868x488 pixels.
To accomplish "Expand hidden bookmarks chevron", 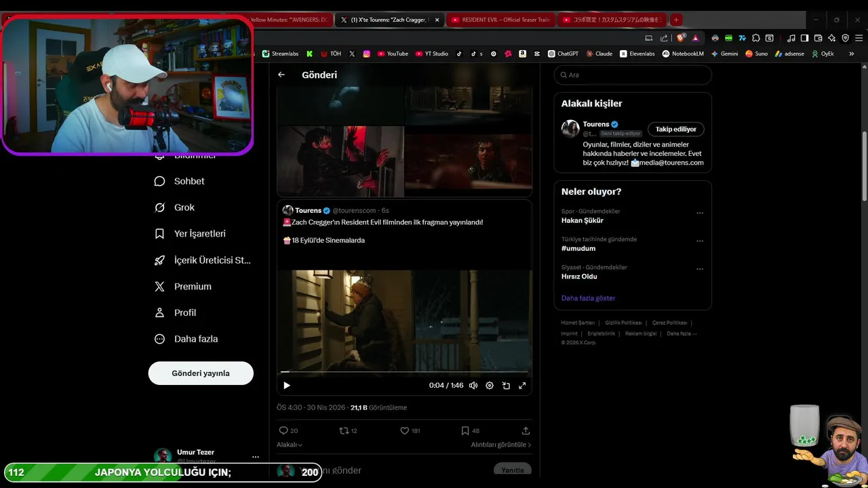I will tap(852, 54).
